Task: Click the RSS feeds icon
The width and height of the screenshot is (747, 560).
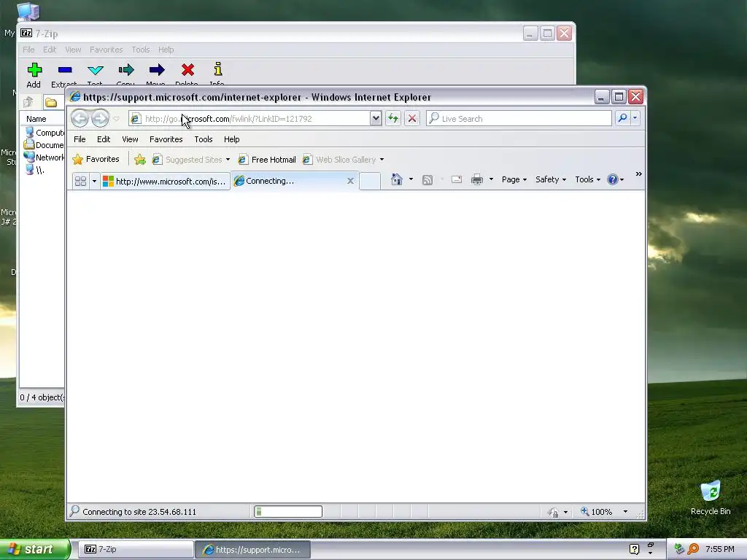Action: (x=427, y=180)
